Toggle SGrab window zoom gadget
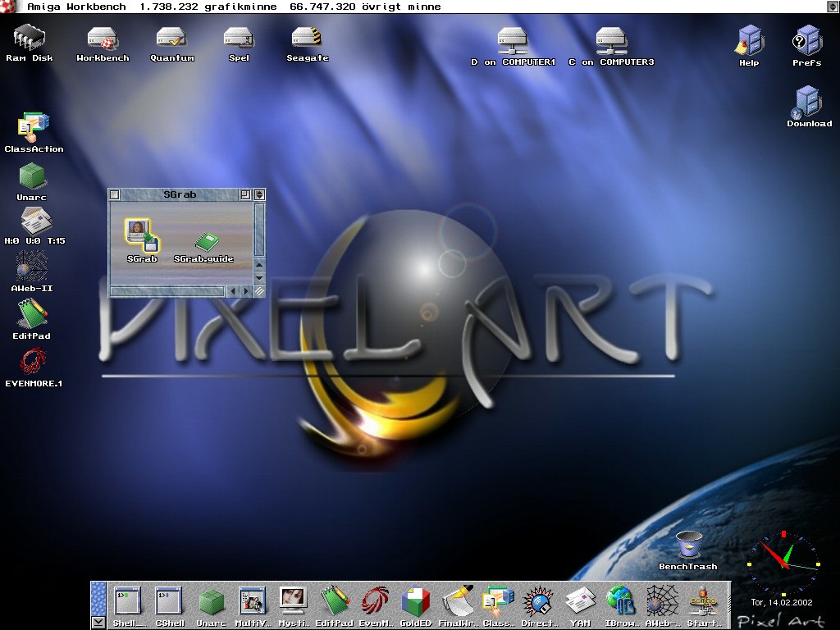 [245, 195]
